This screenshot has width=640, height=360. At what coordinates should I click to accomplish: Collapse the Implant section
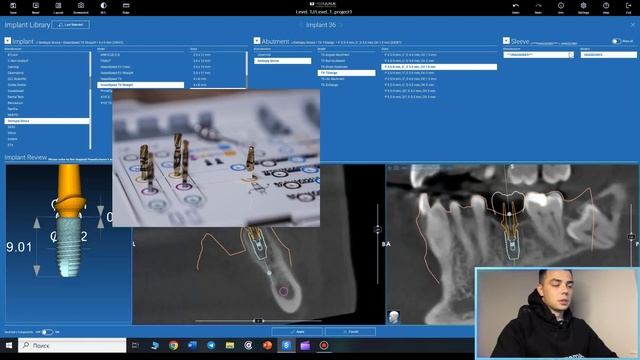pyautogui.click(x=7, y=41)
